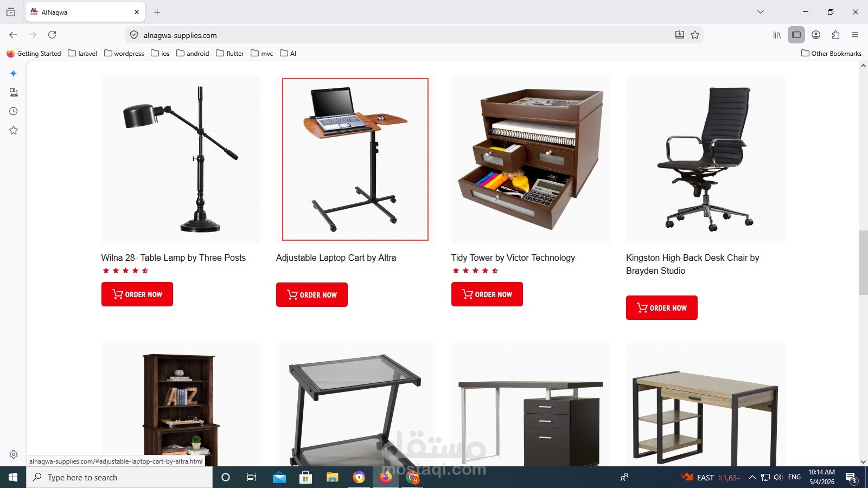Image resolution: width=868 pixels, height=488 pixels.
Task: Click the desk with drawer cabinet image
Action: point(531,404)
